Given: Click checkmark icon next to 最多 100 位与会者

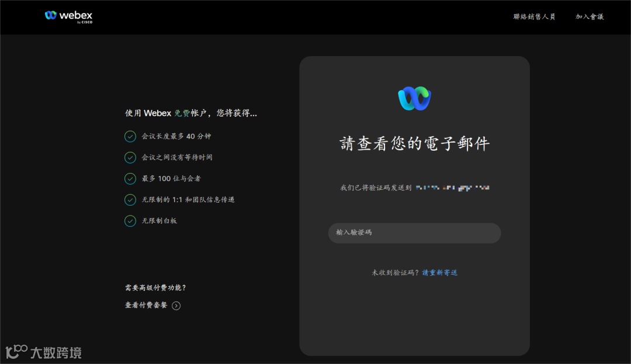Looking at the screenshot, I should 130,179.
